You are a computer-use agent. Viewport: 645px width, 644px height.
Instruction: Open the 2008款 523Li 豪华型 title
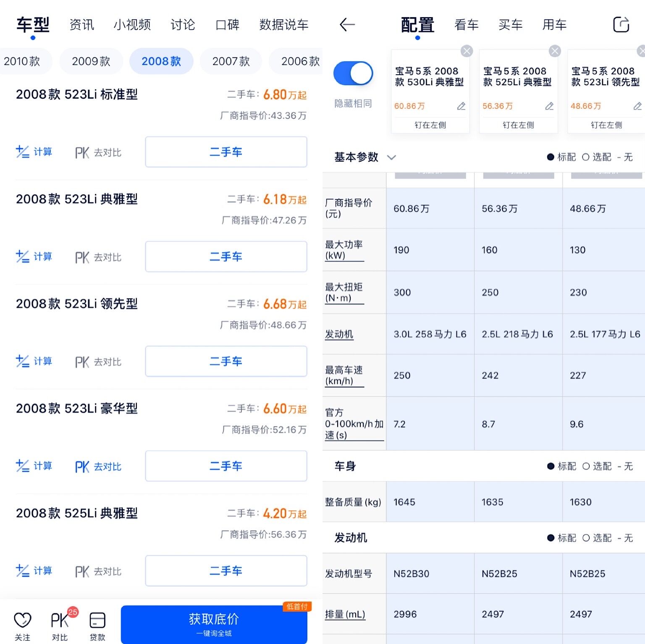[77, 408]
